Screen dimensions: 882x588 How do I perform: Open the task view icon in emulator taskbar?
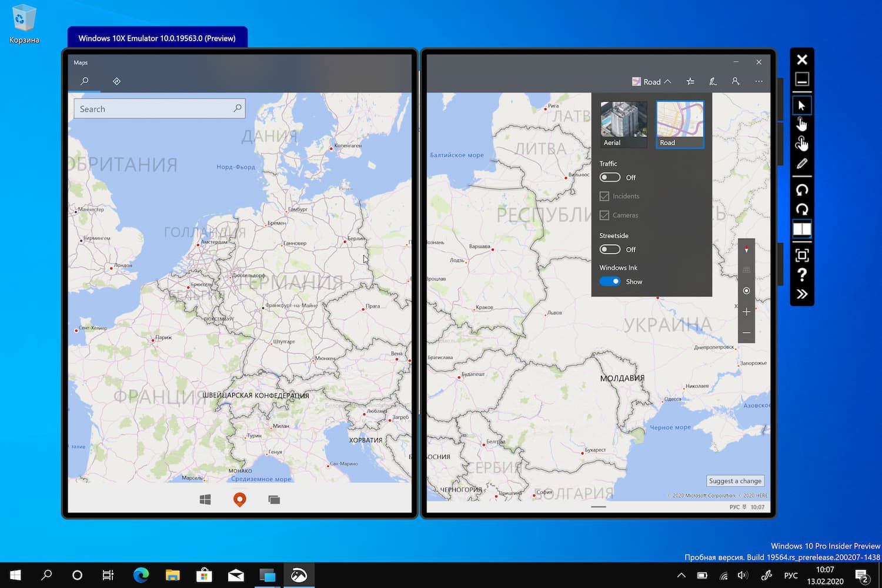click(x=274, y=499)
